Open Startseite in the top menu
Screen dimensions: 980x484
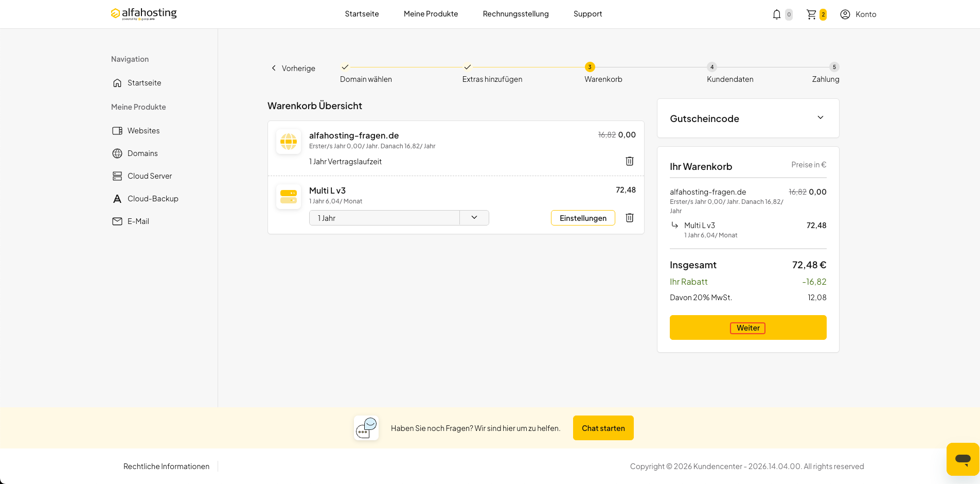pyautogui.click(x=362, y=14)
